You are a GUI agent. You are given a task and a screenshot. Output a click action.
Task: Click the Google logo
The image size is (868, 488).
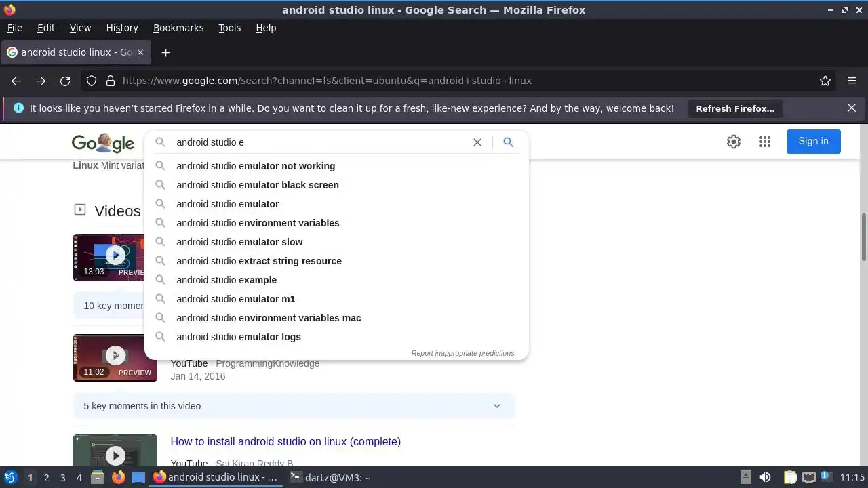click(103, 142)
